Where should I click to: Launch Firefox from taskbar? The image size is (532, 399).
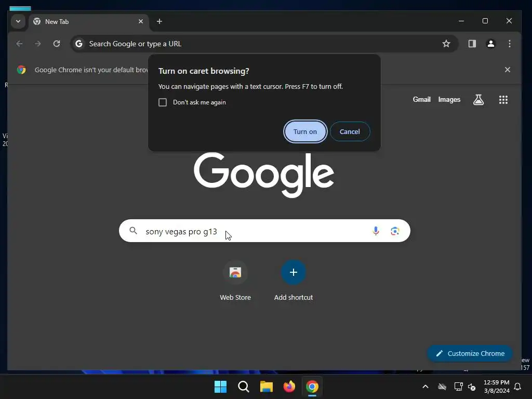[x=289, y=387]
